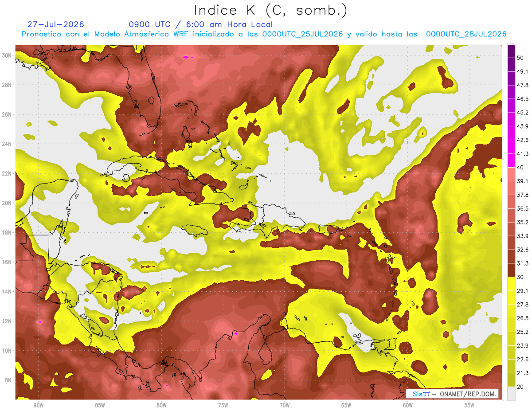The height and width of the screenshot is (411, 532).
Task: Click the latitude axis label '26N'
Action: point(7,114)
